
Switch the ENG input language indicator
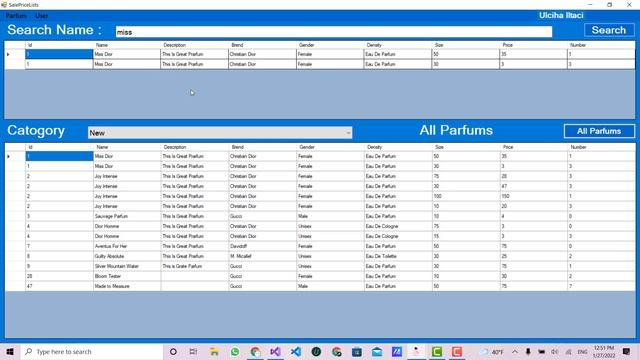coord(582,351)
